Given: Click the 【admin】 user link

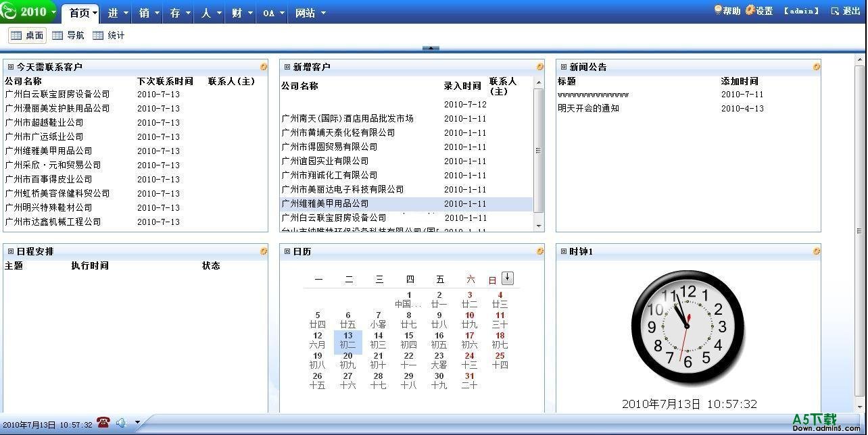Looking at the screenshot, I should pos(802,11).
